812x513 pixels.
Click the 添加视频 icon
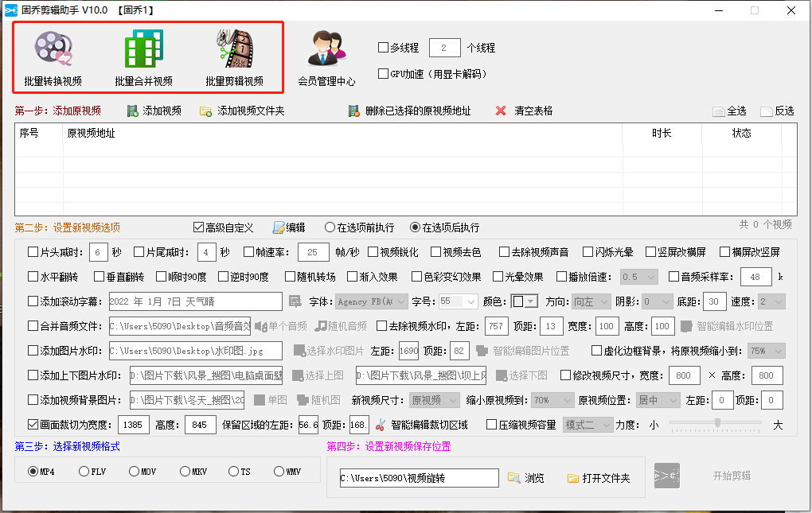point(133,111)
